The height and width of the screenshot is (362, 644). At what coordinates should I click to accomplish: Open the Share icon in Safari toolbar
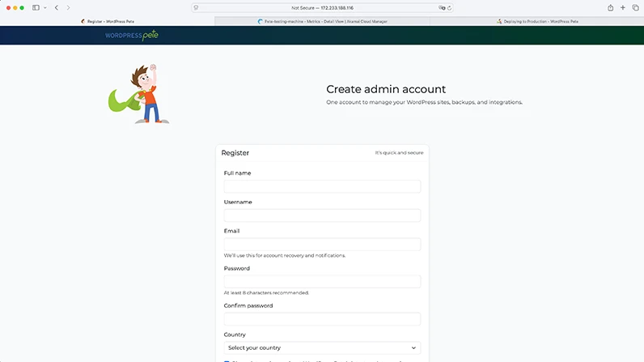point(611,7)
